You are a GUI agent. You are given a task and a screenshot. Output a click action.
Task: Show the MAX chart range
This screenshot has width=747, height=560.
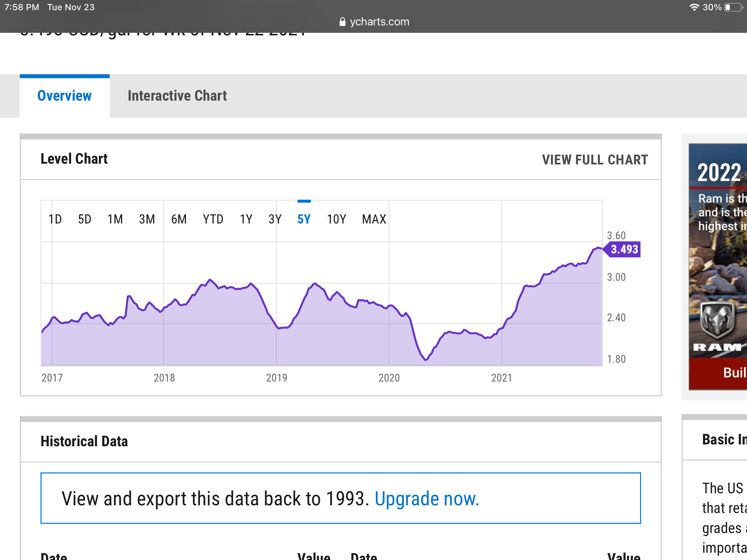(x=374, y=219)
